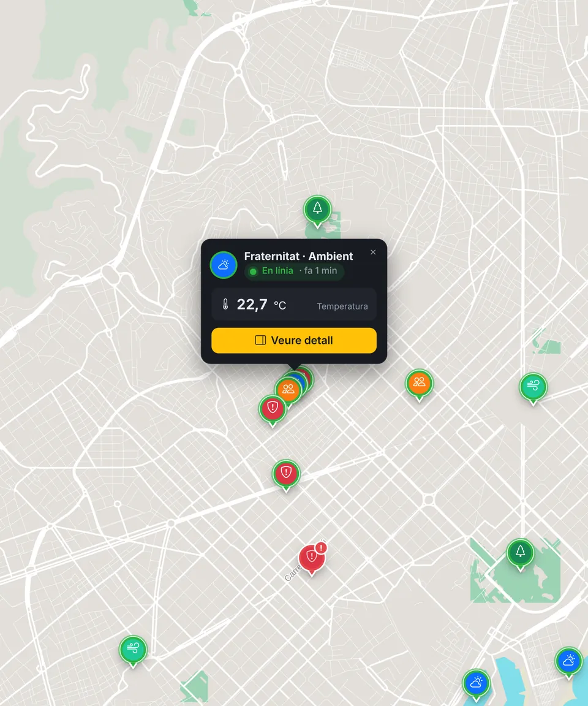Image resolution: width=588 pixels, height=706 pixels.
Task: Click the thermometer icon in the popup
Action: [x=225, y=305]
